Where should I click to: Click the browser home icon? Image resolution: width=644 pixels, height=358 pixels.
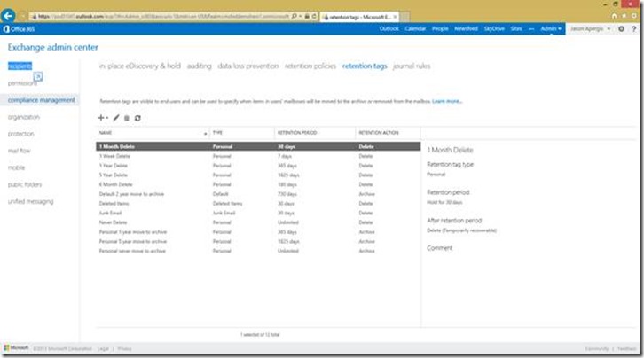[x=614, y=16]
